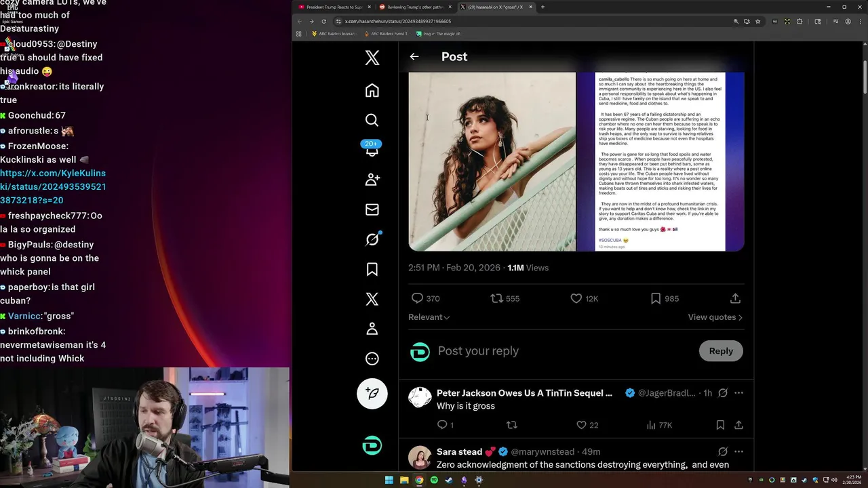
Task: Open Grok icon in sidebar
Action: [372, 239]
